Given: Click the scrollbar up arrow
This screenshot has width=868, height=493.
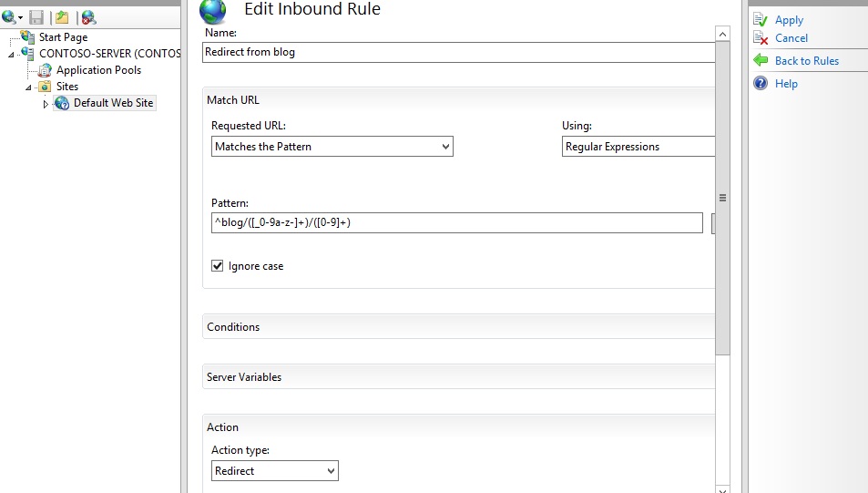Looking at the screenshot, I should point(723,34).
